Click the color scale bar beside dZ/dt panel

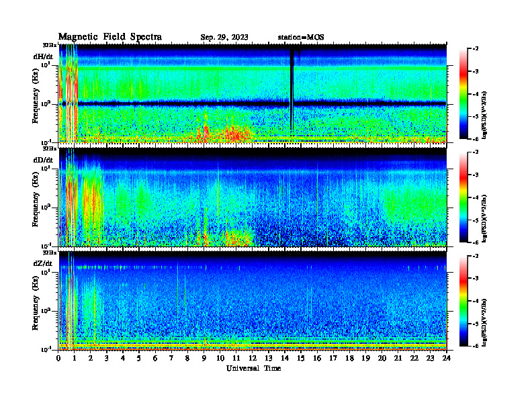click(x=463, y=301)
